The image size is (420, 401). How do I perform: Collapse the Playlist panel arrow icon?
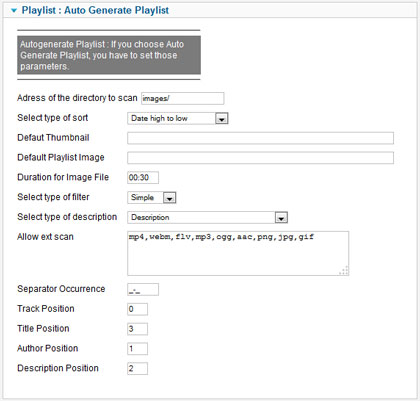point(14,11)
